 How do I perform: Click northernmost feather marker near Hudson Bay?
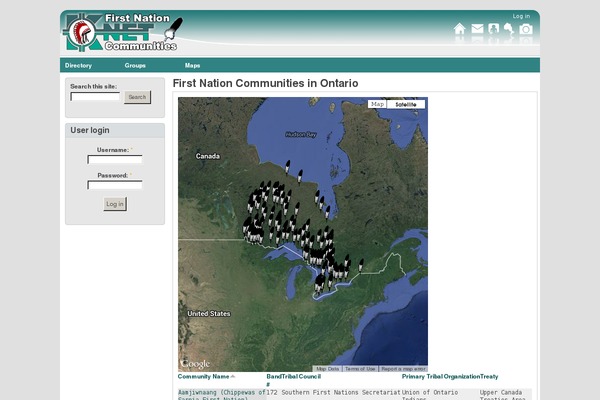coord(287,167)
